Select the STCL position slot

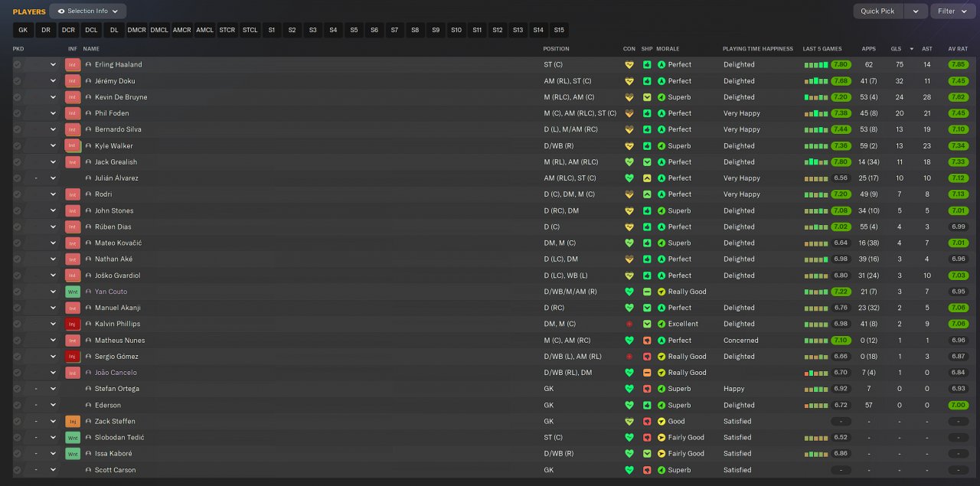click(250, 30)
